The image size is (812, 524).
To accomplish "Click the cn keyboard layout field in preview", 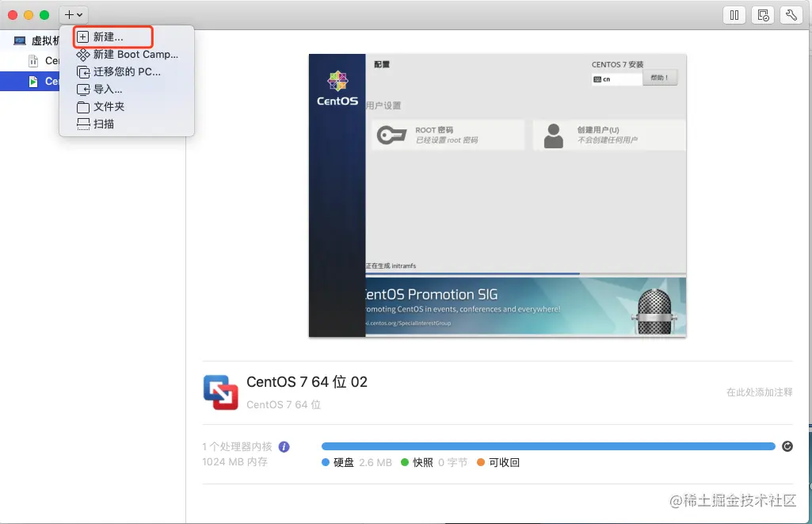I will 617,79.
